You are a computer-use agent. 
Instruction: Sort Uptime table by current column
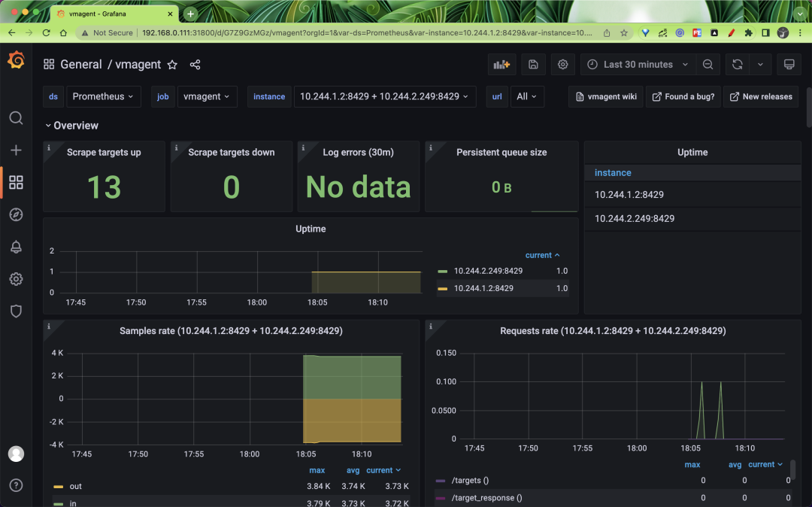tap(540, 255)
